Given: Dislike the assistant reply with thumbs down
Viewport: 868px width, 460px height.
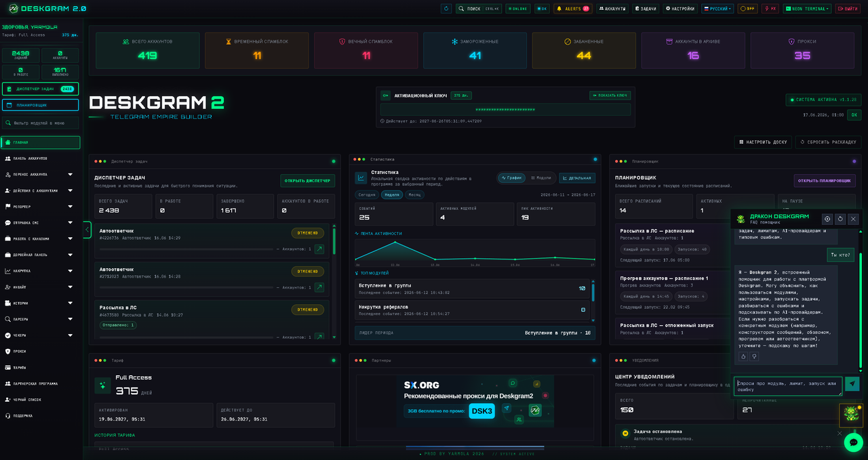Looking at the screenshot, I should [755, 356].
